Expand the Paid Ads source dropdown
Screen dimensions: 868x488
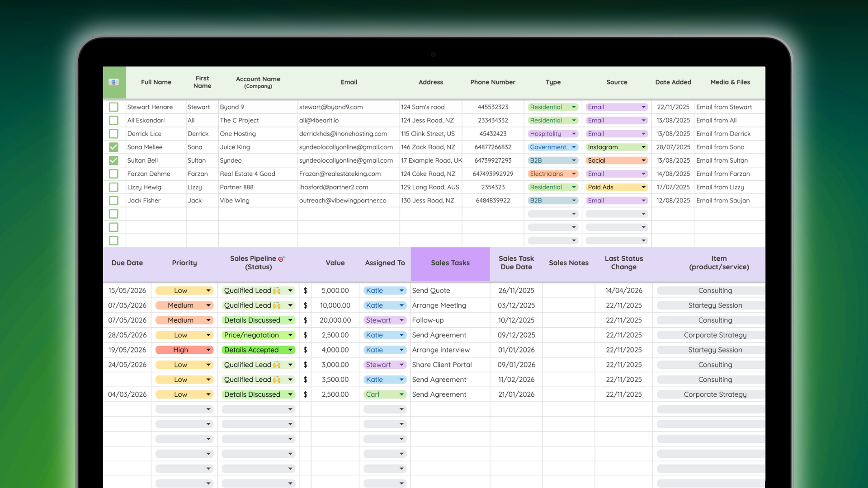point(617,187)
